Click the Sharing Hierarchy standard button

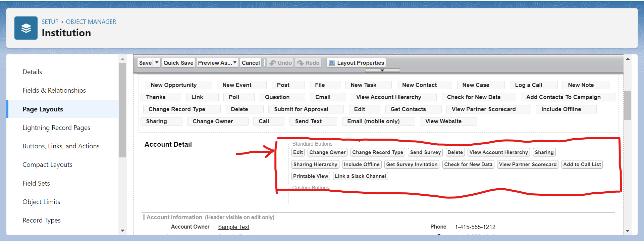pyautogui.click(x=315, y=164)
